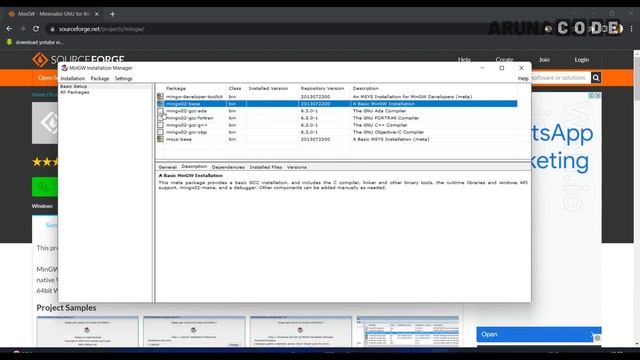Reload the SourceForge page
640x360 pixels.
pyautogui.click(x=36, y=29)
